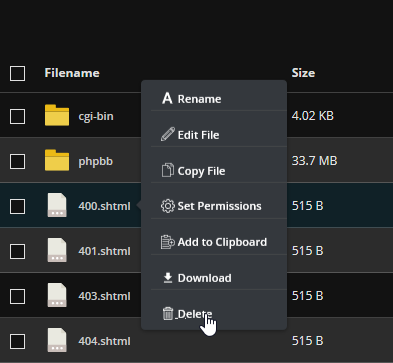Screen dimensions: 393x363
Task: Click the 401.shtml file icon
Action: pyautogui.click(x=57, y=250)
